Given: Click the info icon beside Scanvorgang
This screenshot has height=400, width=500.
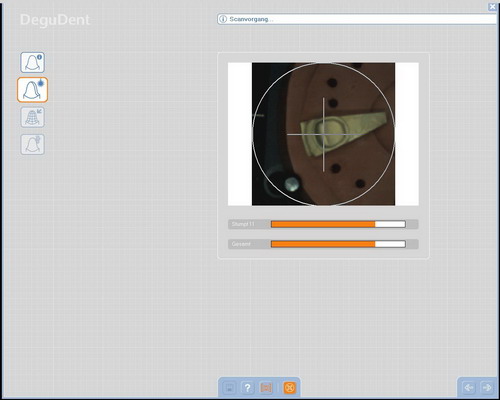Looking at the screenshot, I should tap(223, 19).
